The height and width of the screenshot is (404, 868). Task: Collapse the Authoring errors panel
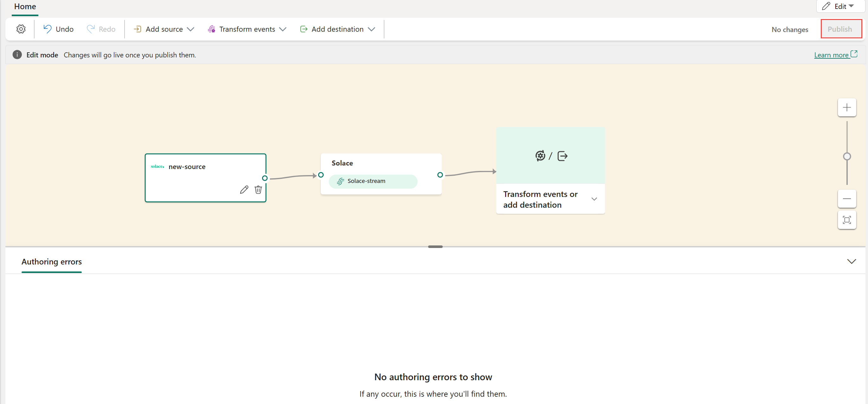(852, 262)
